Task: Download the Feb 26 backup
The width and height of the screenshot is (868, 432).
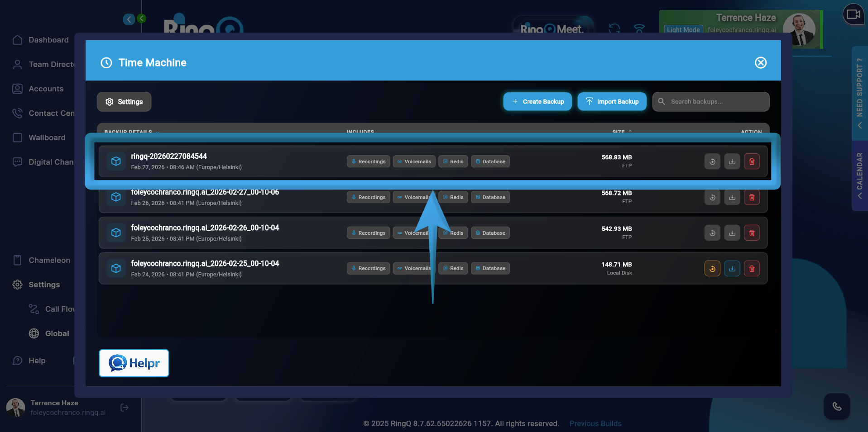Action: (x=732, y=197)
